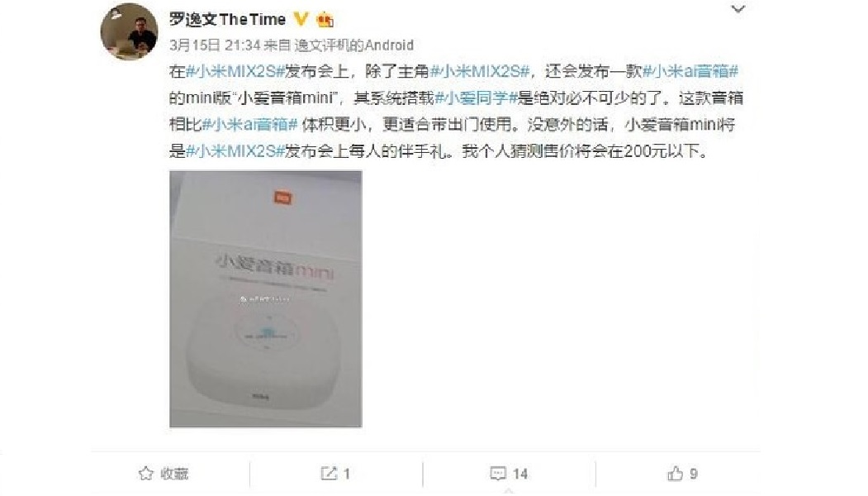Click the star favorite icon
Screen dimensions: 868x496
tap(145, 474)
